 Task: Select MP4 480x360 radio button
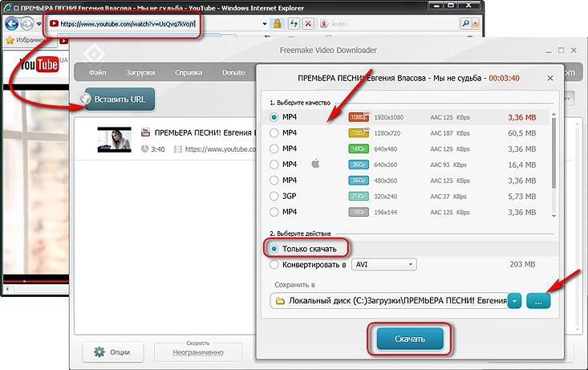point(274,180)
